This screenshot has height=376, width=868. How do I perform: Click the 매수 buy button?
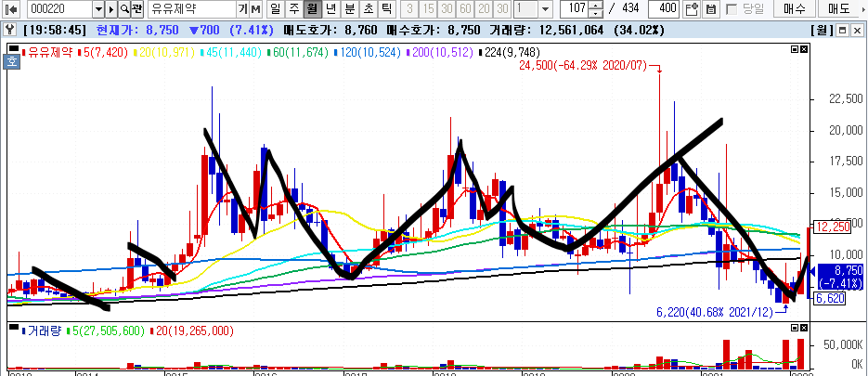793,9
